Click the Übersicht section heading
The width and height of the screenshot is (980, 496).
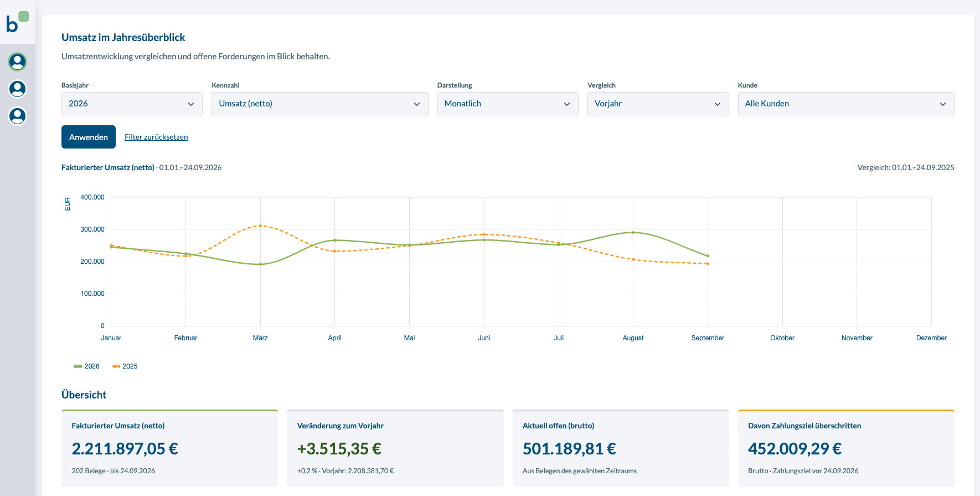point(84,395)
